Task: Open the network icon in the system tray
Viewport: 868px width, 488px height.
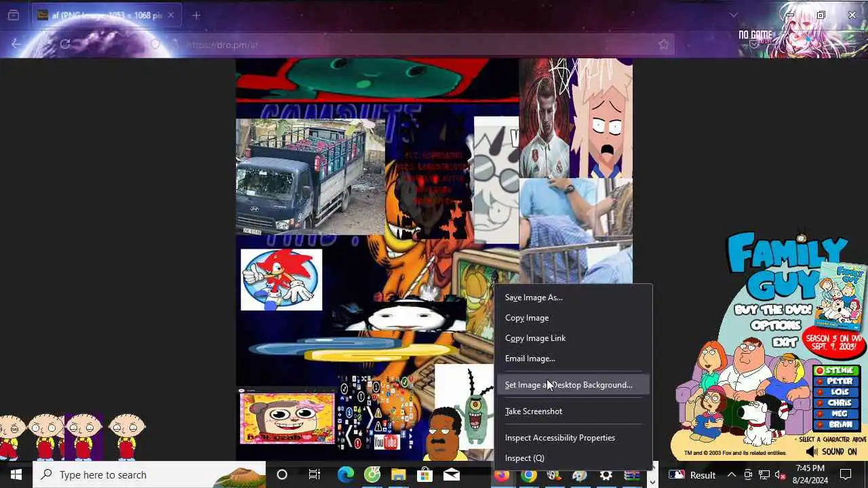Action: (764, 474)
